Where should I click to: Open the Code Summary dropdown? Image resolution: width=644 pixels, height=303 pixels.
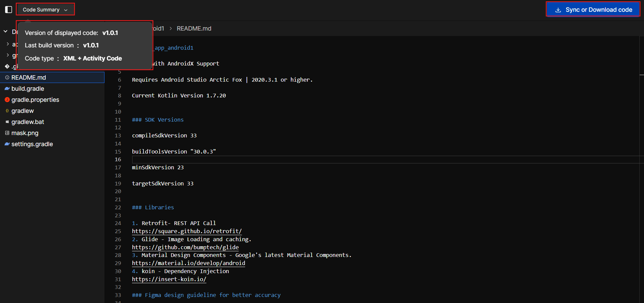pos(45,10)
